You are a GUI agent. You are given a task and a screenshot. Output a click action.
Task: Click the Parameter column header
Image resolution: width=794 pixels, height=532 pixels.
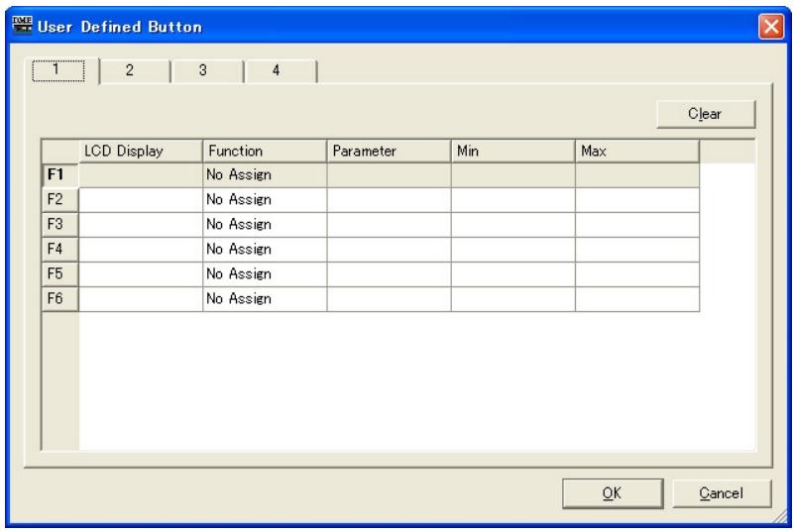(x=389, y=151)
